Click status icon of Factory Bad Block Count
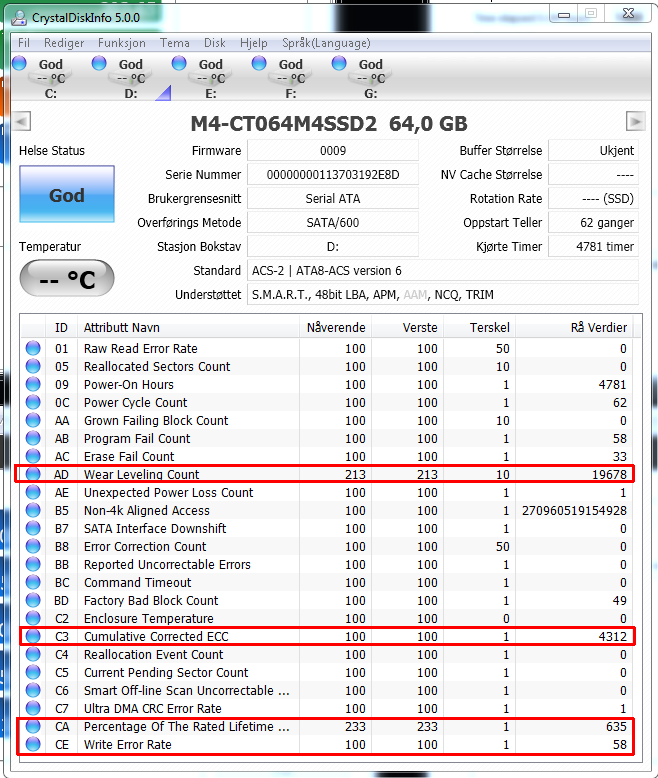The height and width of the screenshot is (778, 658). (33, 600)
